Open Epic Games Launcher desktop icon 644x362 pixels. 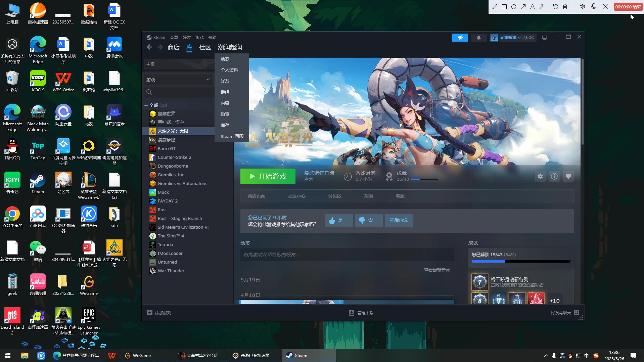(x=89, y=321)
